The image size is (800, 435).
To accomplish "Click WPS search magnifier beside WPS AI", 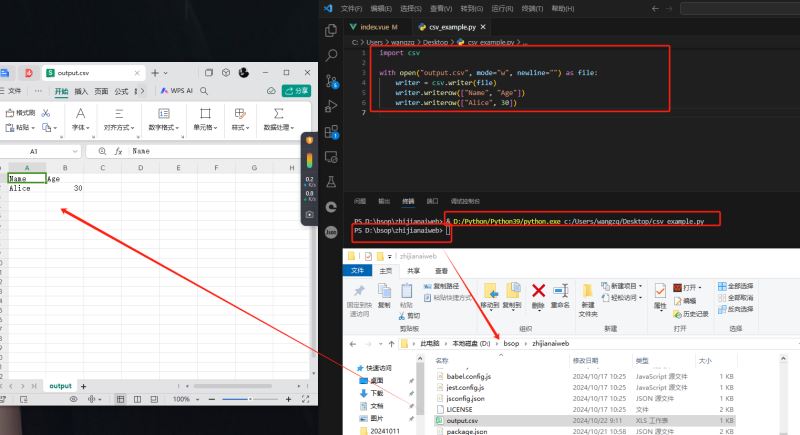I will tap(204, 91).
